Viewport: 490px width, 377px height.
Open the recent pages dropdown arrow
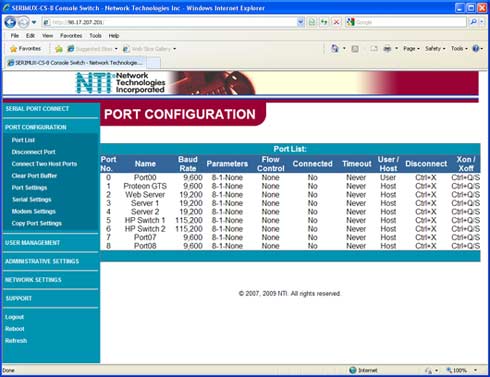[34, 23]
